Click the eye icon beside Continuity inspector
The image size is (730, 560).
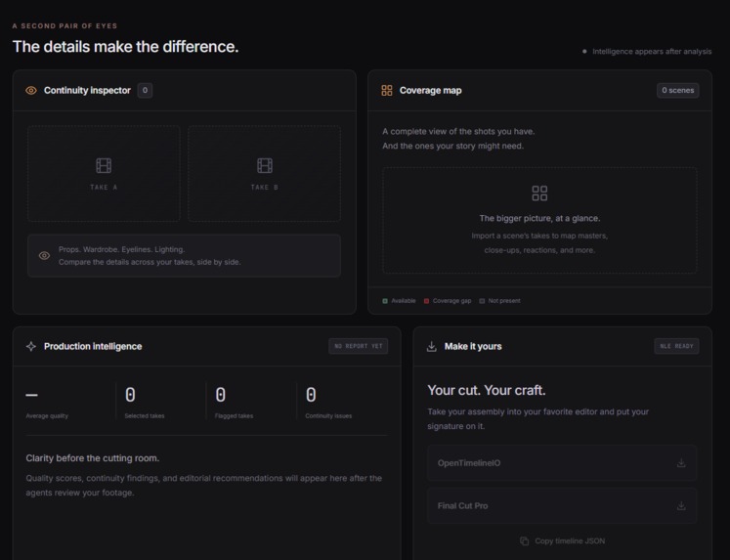point(31,90)
